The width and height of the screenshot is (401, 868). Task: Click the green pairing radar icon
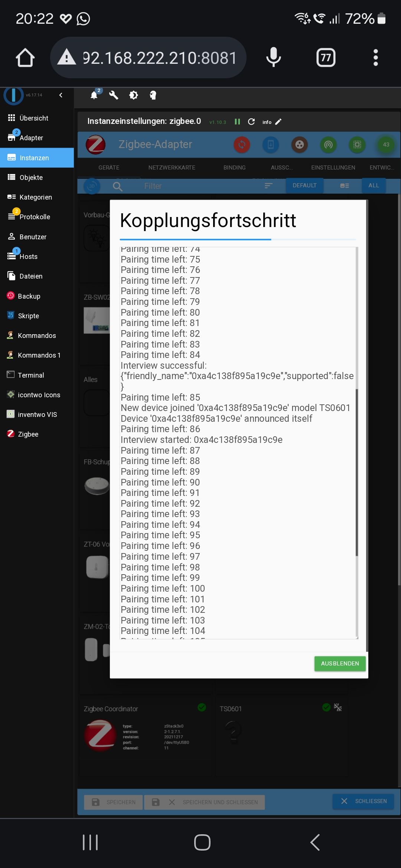pyautogui.click(x=329, y=145)
